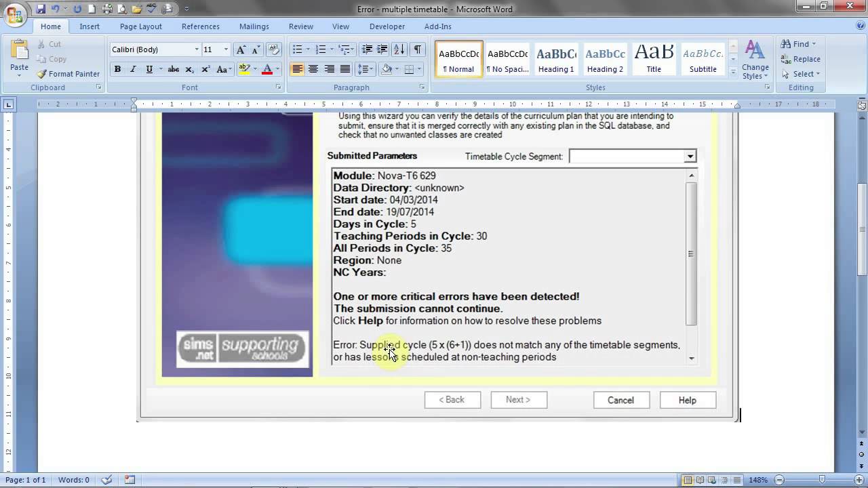
Task: Center align the paragraph
Action: [x=313, y=69]
